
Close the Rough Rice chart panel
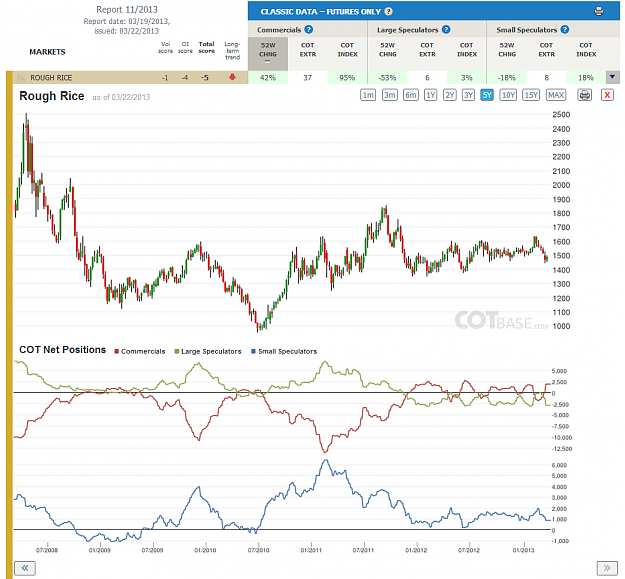point(607,95)
